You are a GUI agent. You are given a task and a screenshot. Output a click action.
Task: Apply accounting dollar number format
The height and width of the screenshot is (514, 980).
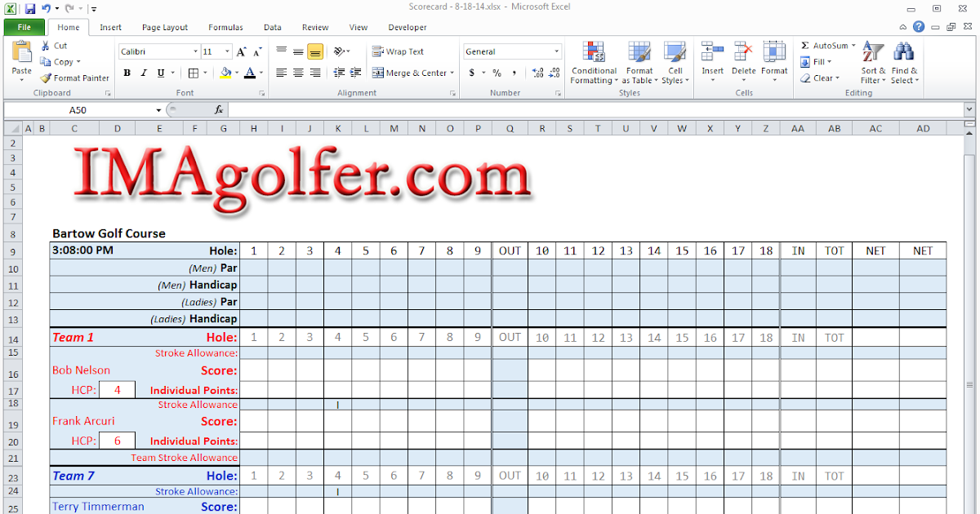(x=472, y=73)
